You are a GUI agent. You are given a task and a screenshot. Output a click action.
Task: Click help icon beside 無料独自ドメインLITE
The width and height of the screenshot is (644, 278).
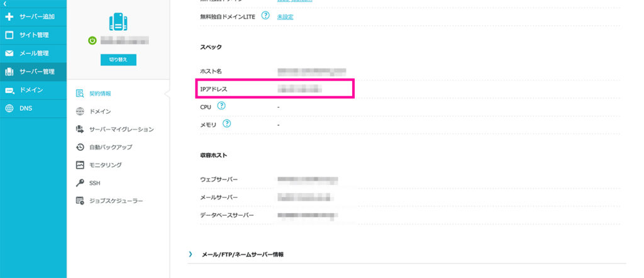pyautogui.click(x=265, y=16)
